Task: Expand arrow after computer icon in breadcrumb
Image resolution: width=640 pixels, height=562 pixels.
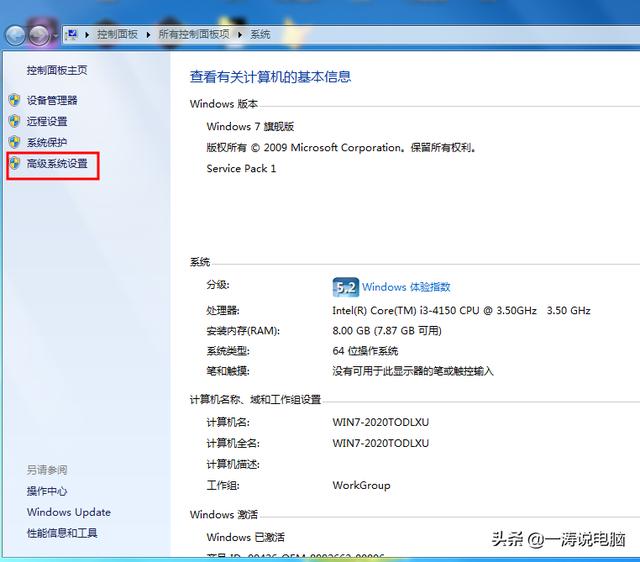Action: (87, 35)
